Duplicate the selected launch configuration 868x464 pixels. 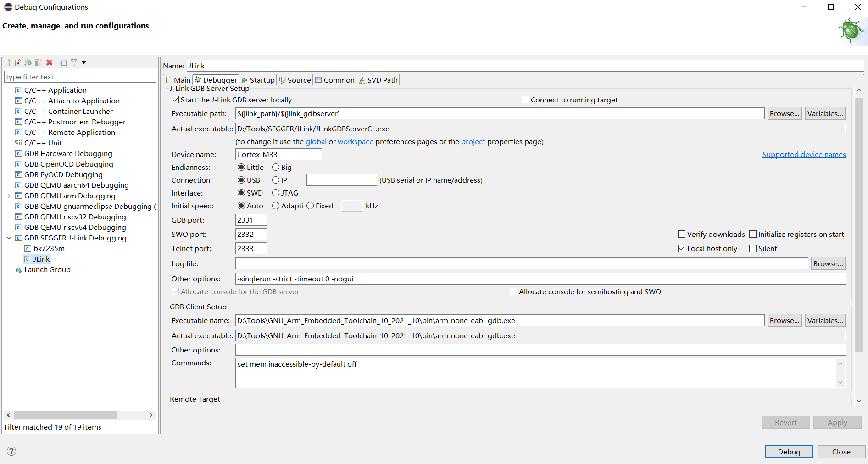tap(39, 62)
